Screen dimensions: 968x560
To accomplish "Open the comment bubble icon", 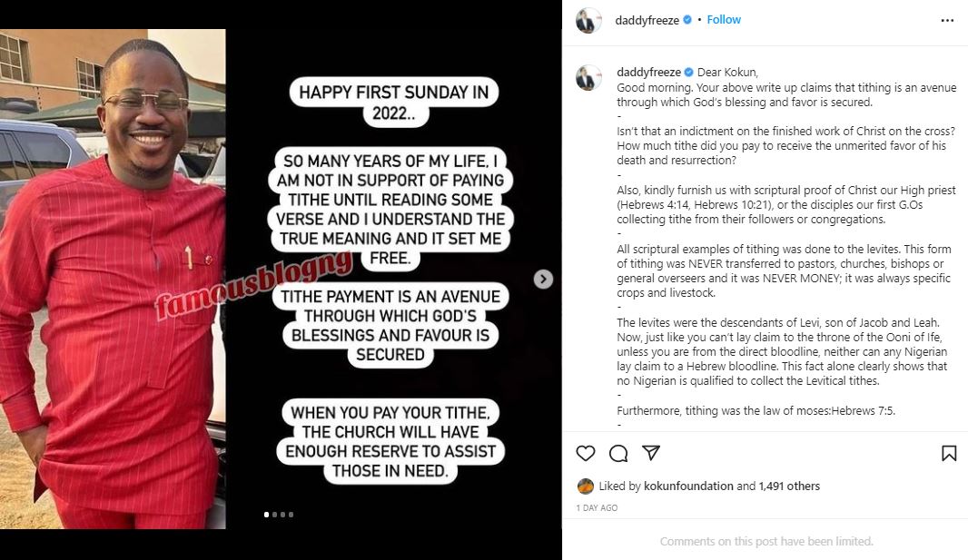I will tap(618, 453).
